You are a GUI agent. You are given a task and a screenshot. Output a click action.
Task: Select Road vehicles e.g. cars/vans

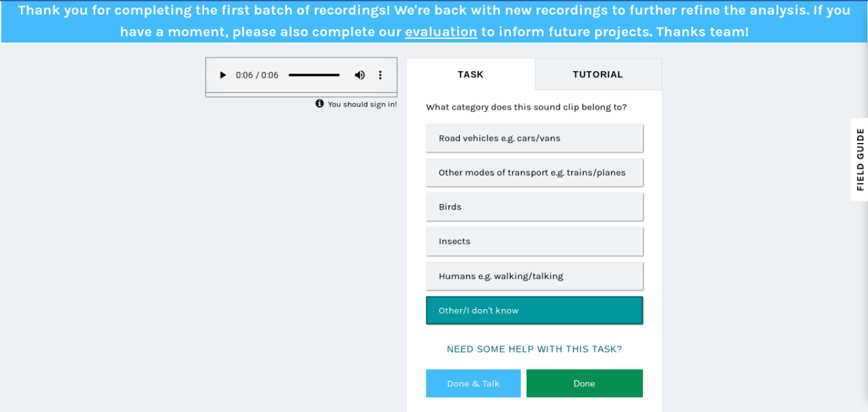click(x=534, y=138)
